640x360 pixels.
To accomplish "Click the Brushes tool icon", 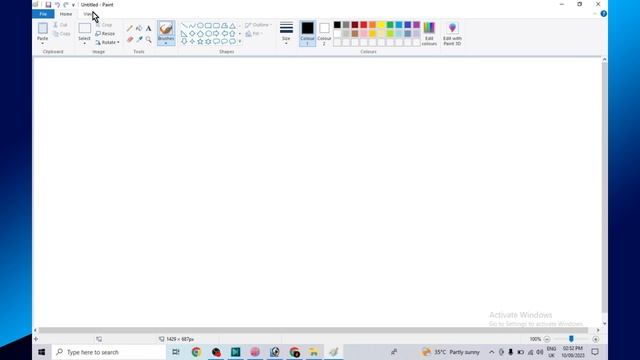I will click(166, 29).
